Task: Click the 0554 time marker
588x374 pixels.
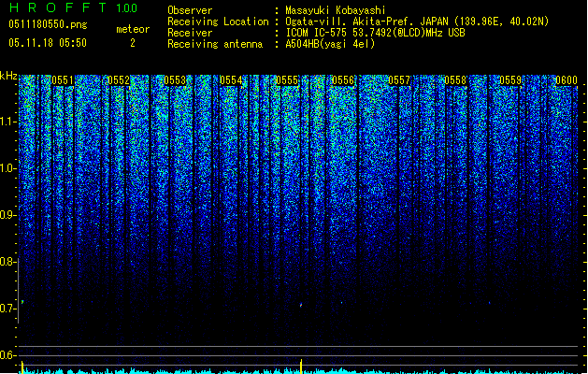Action: 231,80
